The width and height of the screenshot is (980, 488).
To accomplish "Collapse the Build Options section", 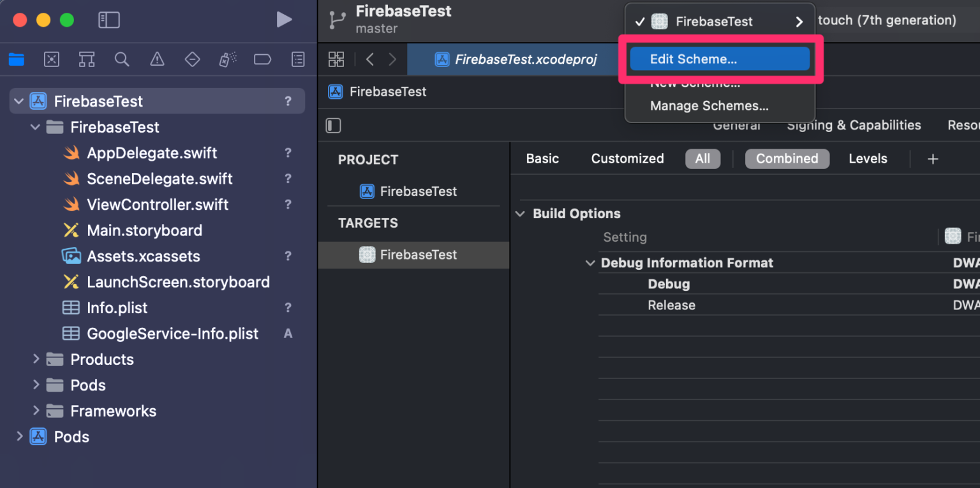I will point(520,214).
